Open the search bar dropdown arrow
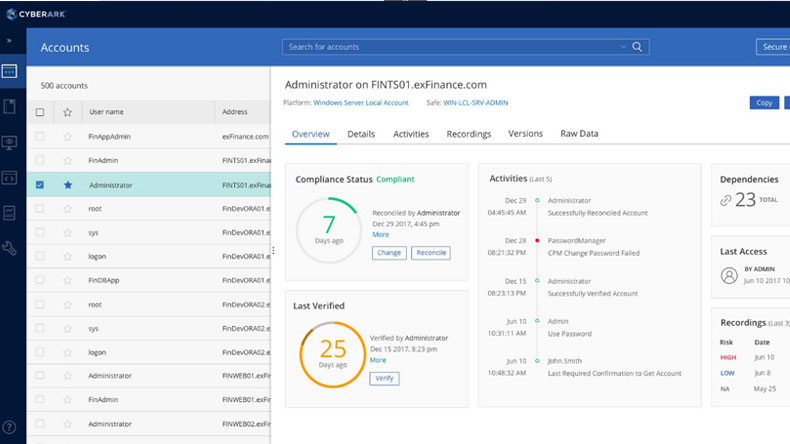The height and width of the screenshot is (444, 790). click(x=624, y=47)
